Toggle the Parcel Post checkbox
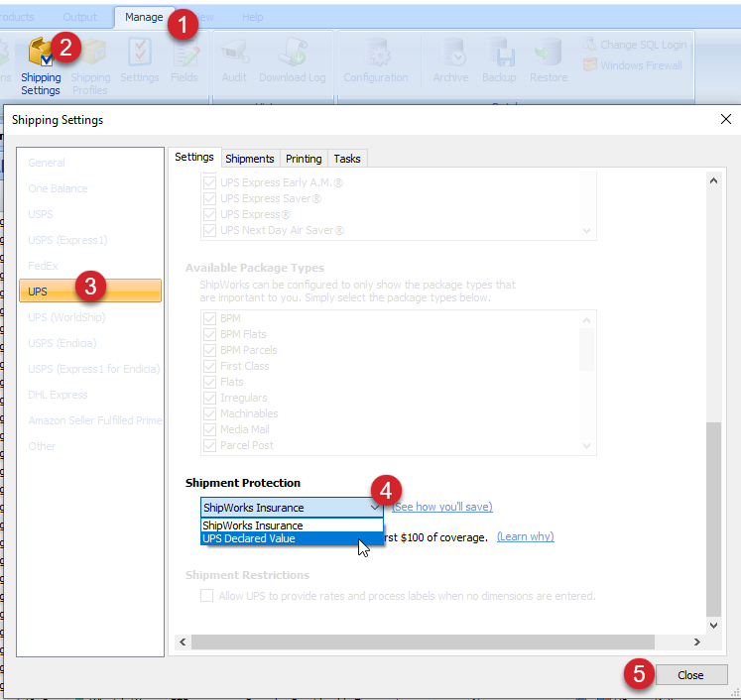This screenshot has height=700, width=741. pyautogui.click(x=210, y=445)
